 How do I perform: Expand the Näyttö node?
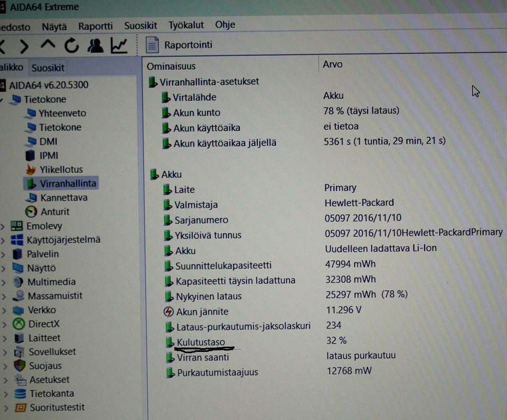(4, 269)
